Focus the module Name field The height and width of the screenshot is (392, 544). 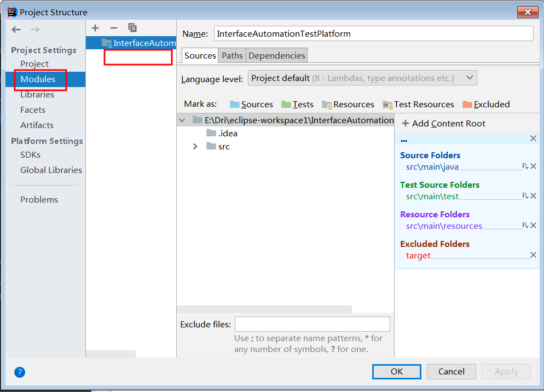(x=373, y=34)
